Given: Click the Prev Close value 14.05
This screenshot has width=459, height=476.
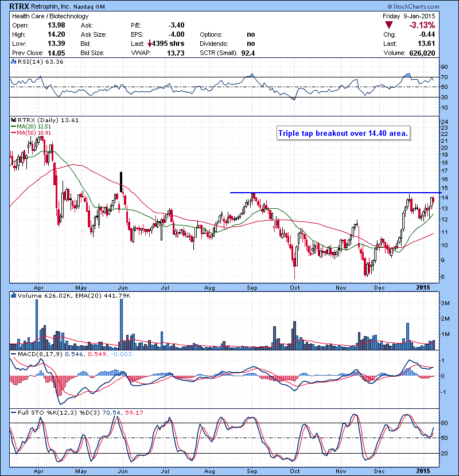Looking at the screenshot, I should (56, 53).
